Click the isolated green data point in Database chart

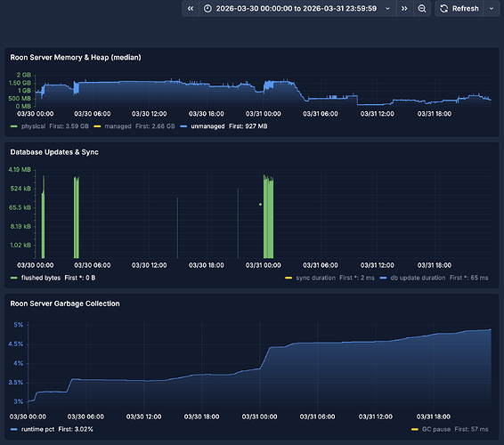pyautogui.click(x=260, y=205)
